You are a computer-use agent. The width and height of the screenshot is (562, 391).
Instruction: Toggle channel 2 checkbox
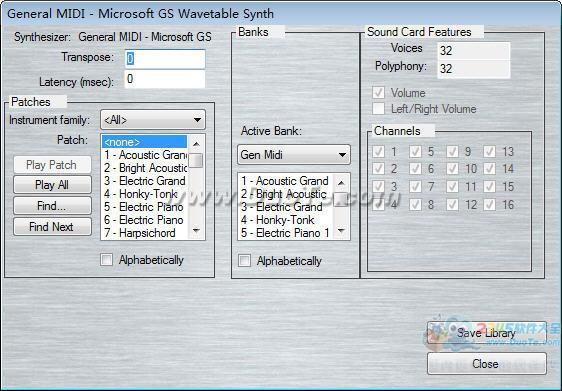click(378, 169)
